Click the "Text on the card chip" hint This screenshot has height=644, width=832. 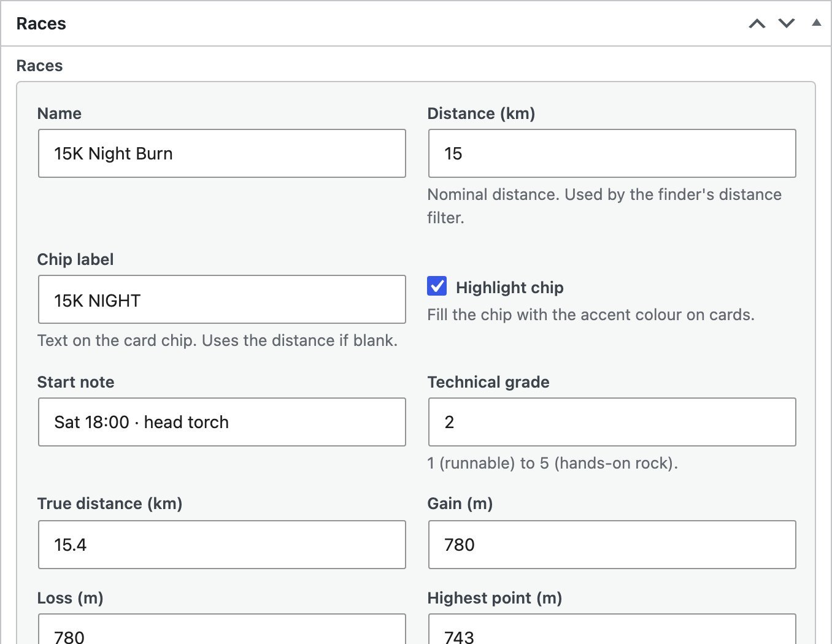pos(217,340)
